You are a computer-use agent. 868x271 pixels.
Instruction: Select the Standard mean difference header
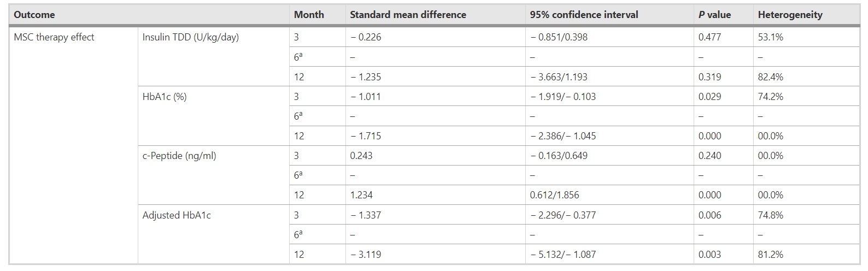coord(408,15)
